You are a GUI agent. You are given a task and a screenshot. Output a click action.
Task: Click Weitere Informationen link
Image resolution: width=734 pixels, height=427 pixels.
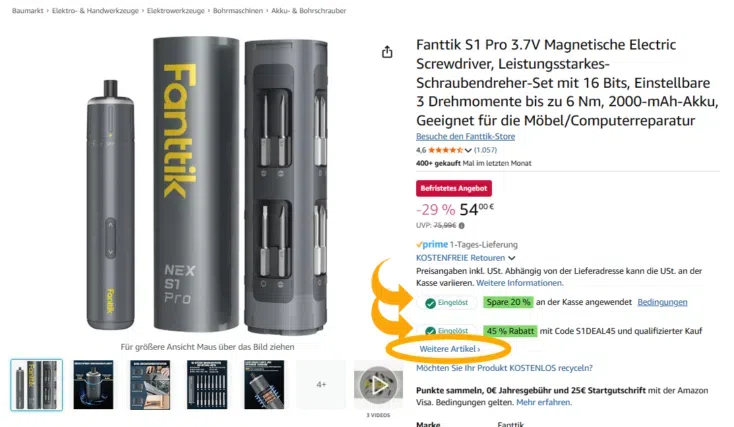[x=520, y=283]
